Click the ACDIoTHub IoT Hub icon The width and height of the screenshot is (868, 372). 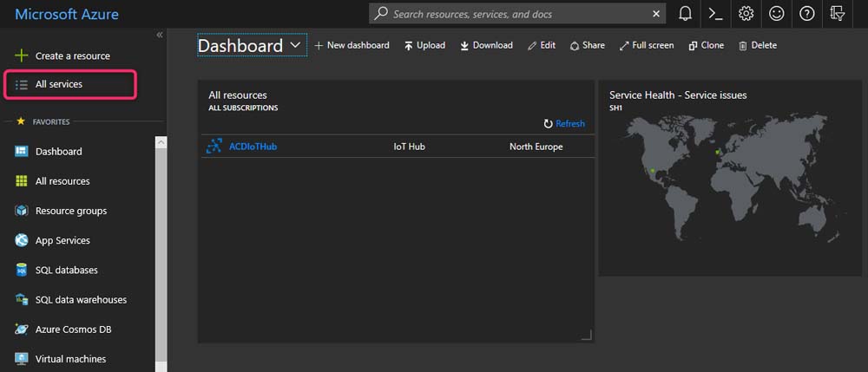(214, 147)
